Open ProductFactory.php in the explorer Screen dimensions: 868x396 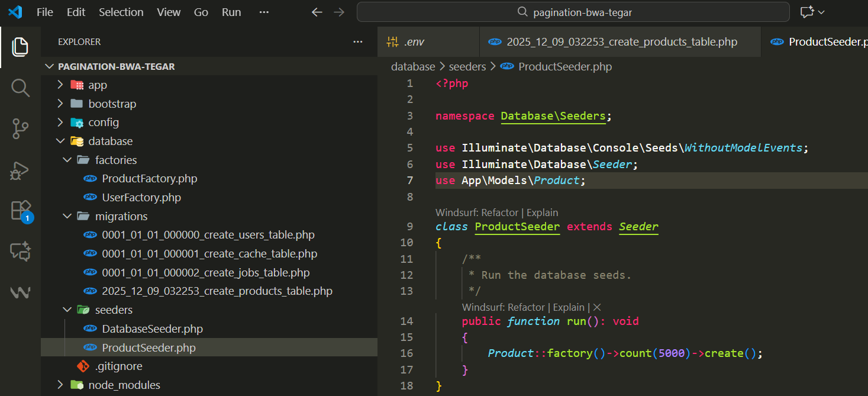click(x=149, y=179)
